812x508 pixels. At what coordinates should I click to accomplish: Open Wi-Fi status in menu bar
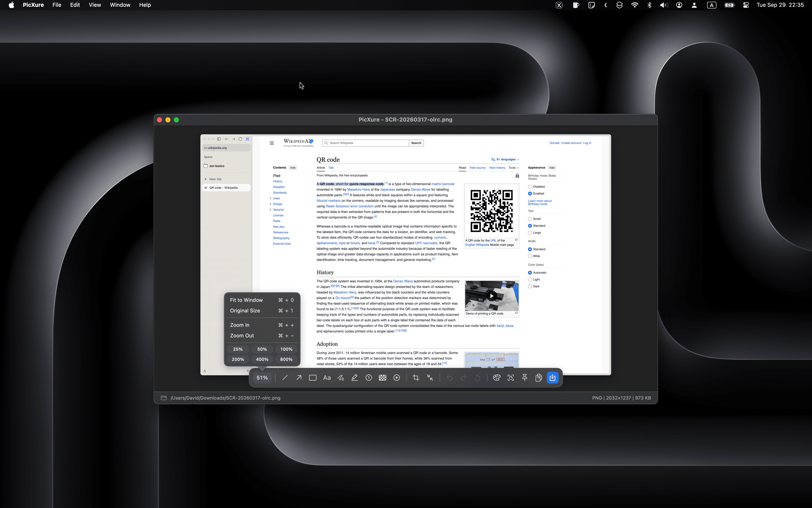pos(634,5)
